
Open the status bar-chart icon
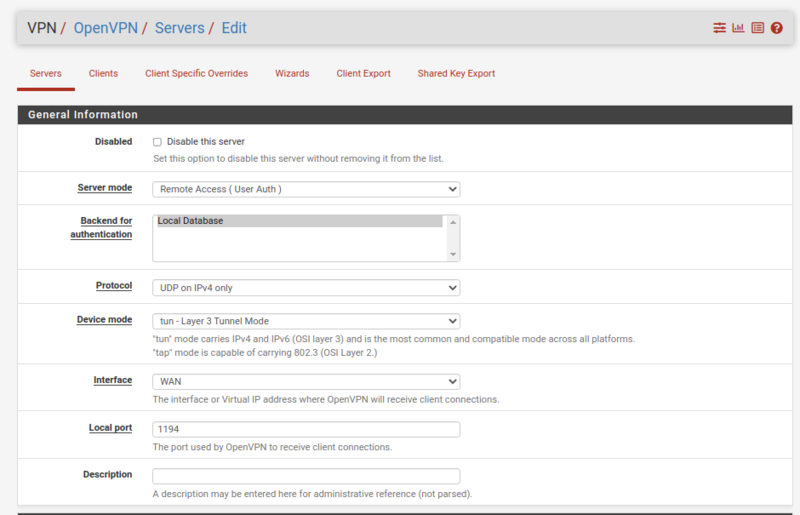(738, 28)
